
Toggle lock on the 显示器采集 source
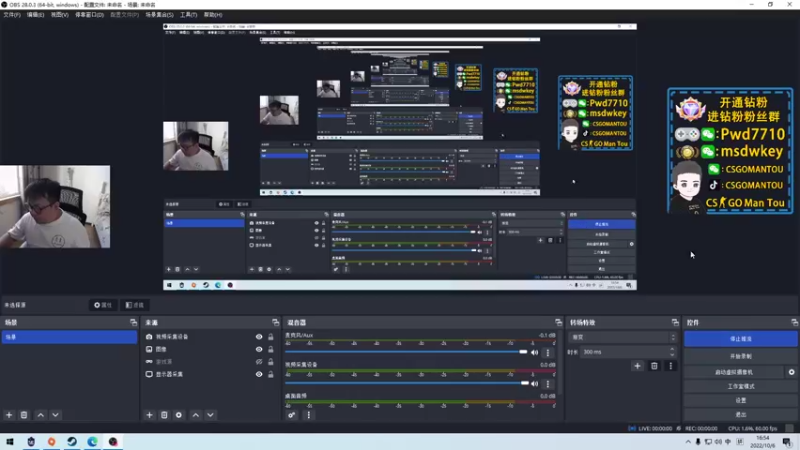pyautogui.click(x=270, y=374)
